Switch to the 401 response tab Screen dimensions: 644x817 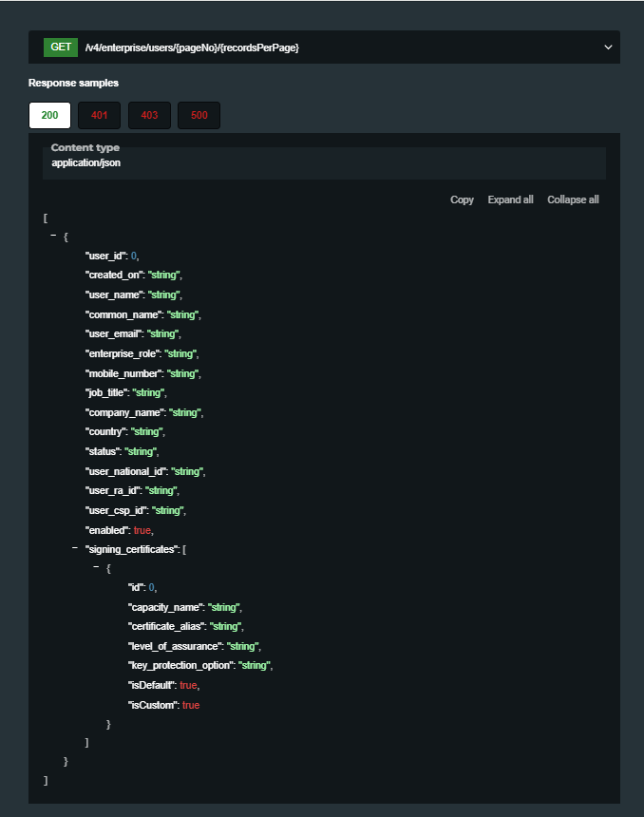pos(99,115)
